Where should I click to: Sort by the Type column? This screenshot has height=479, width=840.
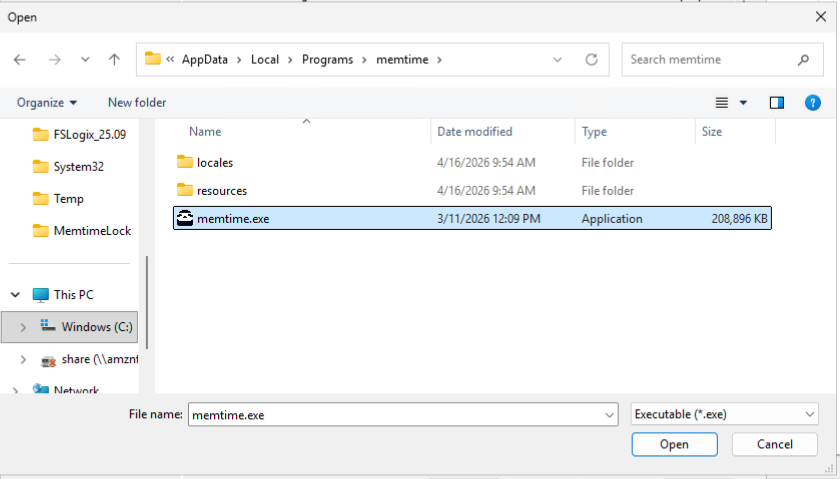point(594,132)
